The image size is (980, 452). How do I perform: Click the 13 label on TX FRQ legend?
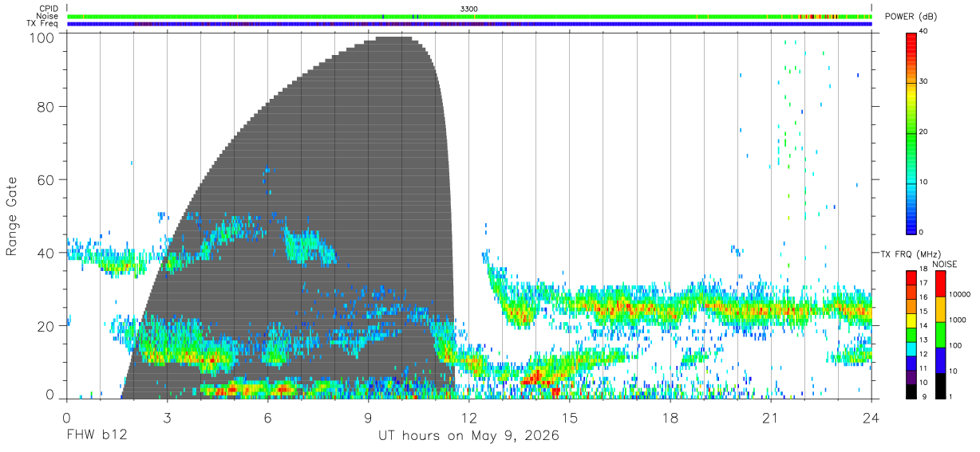coord(924,340)
